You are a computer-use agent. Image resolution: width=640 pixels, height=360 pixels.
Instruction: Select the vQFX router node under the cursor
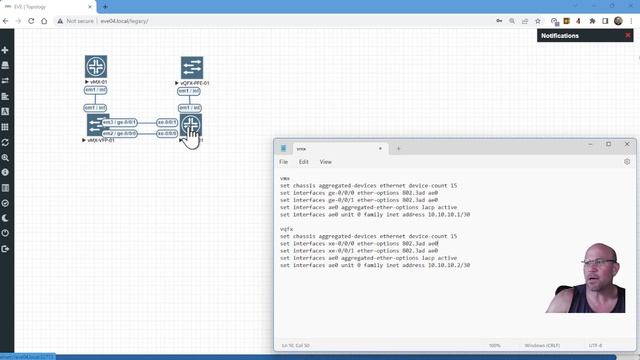191,125
